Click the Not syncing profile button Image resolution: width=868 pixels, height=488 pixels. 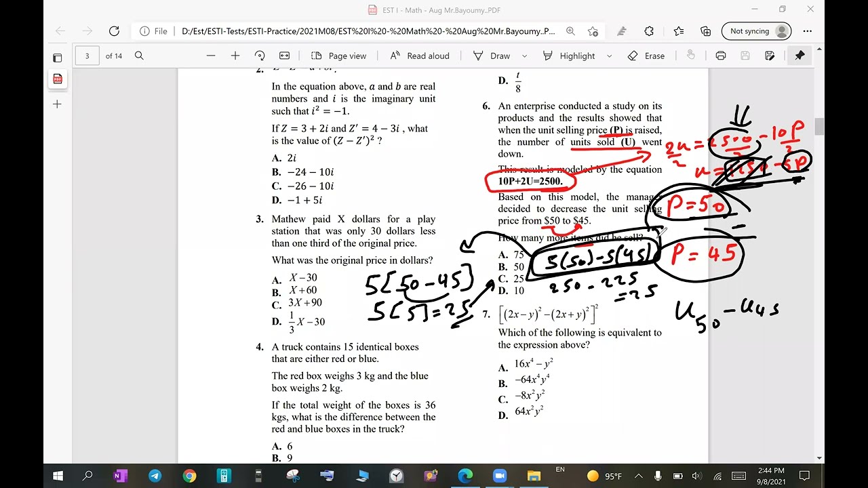click(x=757, y=31)
